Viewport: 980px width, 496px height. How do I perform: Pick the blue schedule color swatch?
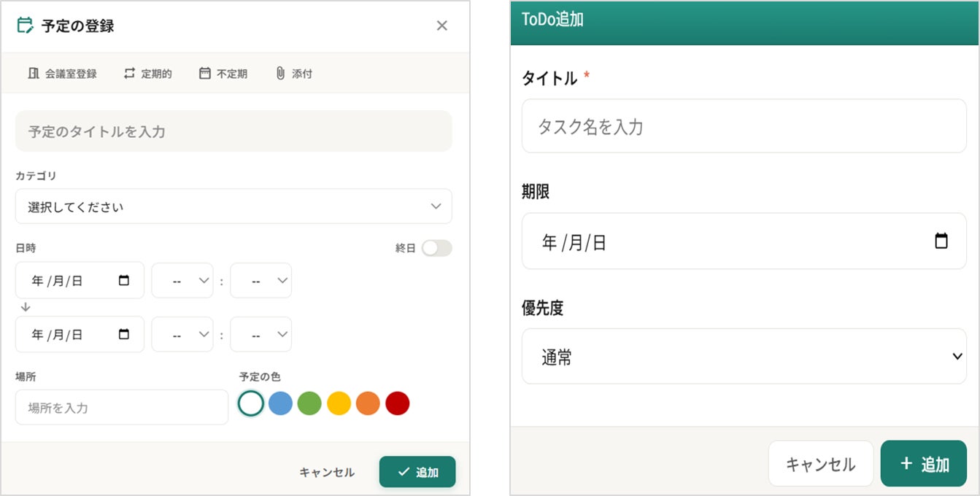280,403
